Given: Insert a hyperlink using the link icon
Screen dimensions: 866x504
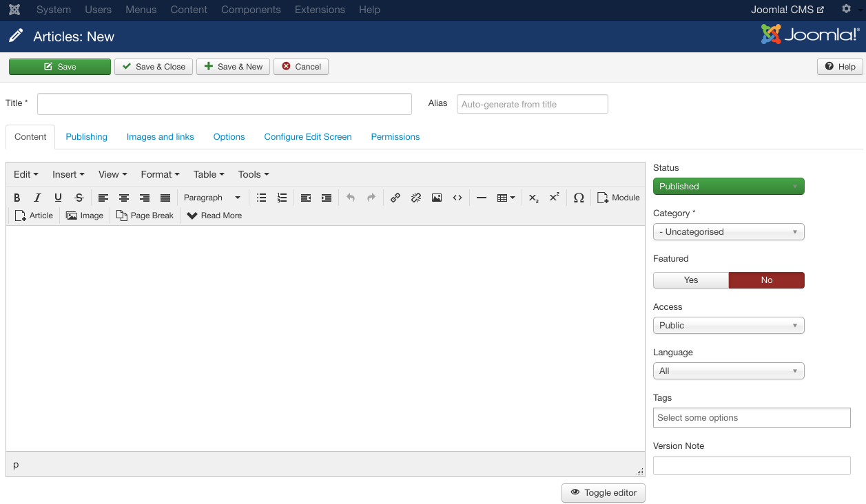Looking at the screenshot, I should click(x=395, y=198).
